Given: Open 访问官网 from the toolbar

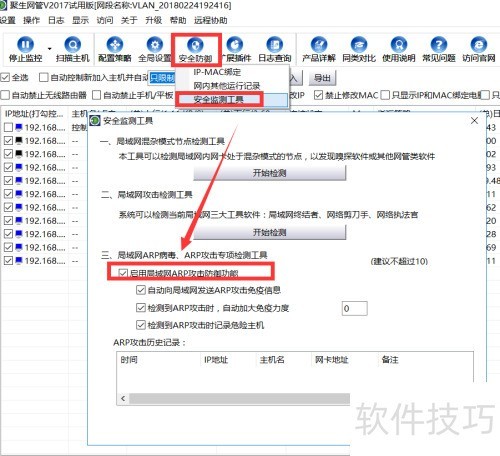Looking at the screenshot, I should 479,49.
